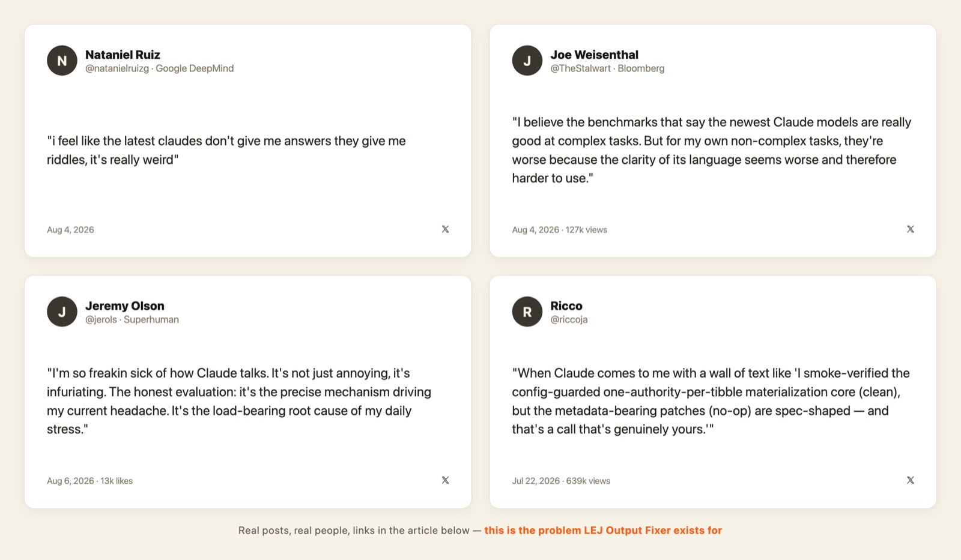Click the @natanielruizg Google DeepMind handle
Image resolution: width=961 pixels, height=560 pixels.
159,68
